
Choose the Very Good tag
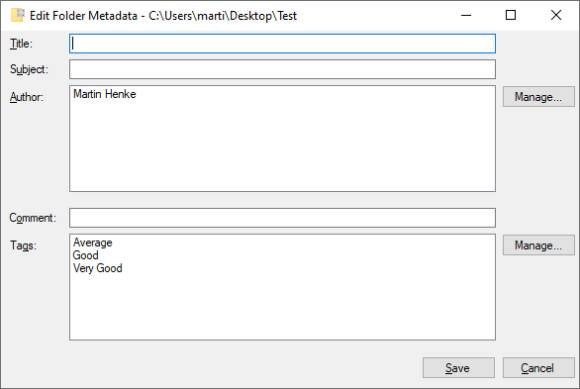pyautogui.click(x=98, y=268)
